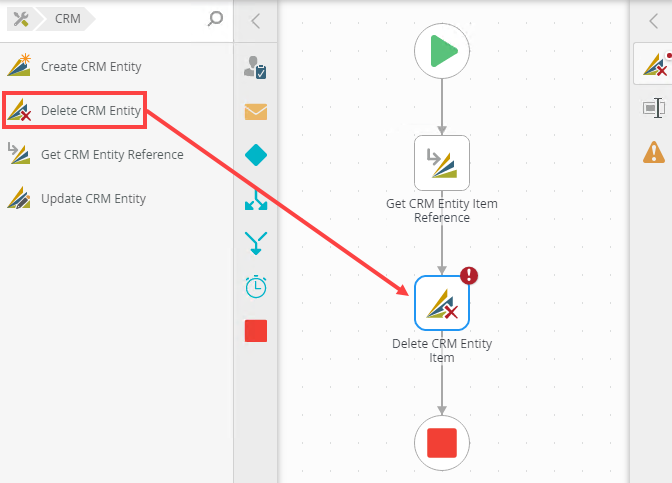Select the Split arrows step icon
The image size is (672, 483).
point(256,200)
